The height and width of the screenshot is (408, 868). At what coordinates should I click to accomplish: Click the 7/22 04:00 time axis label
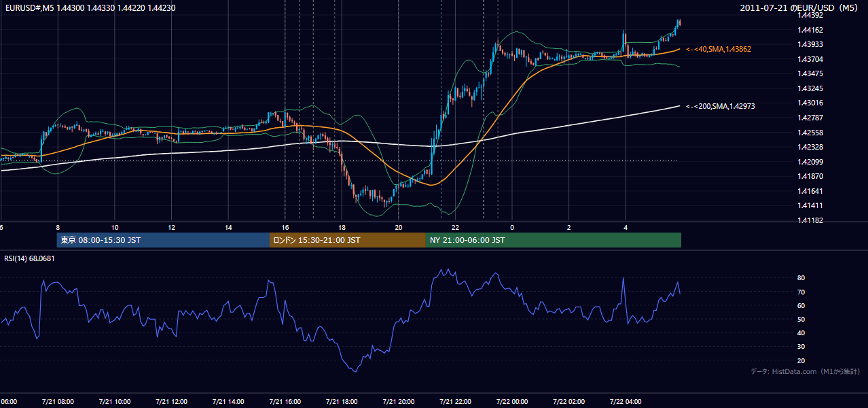(x=626, y=402)
